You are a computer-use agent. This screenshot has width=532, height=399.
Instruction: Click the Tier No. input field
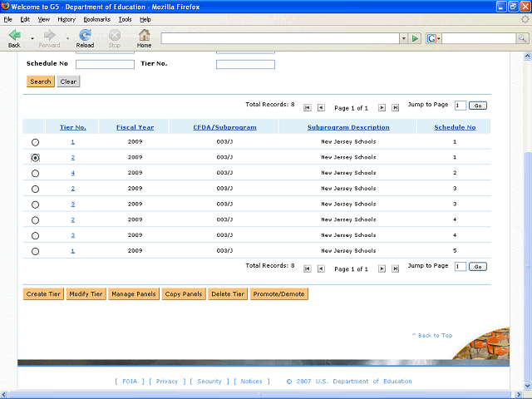(245, 64)
